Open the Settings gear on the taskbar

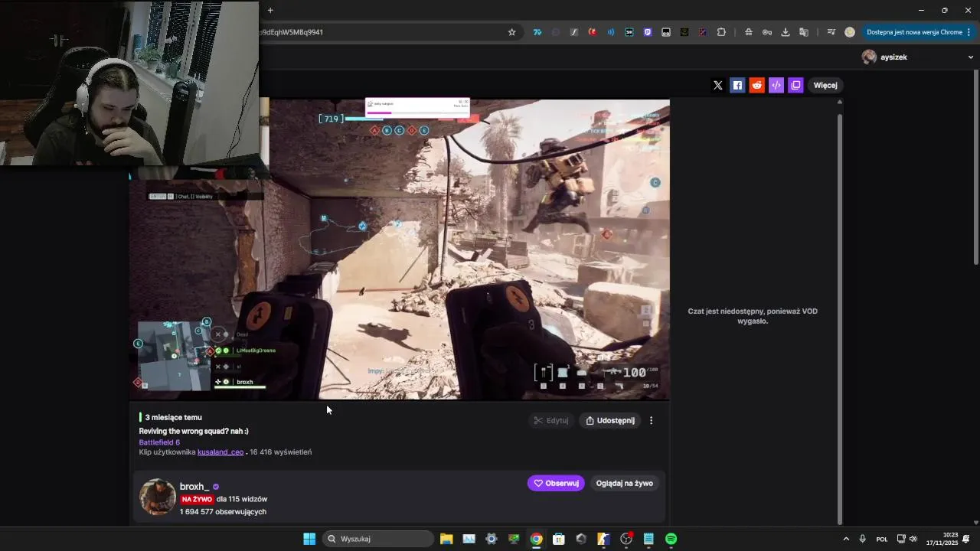492,539
